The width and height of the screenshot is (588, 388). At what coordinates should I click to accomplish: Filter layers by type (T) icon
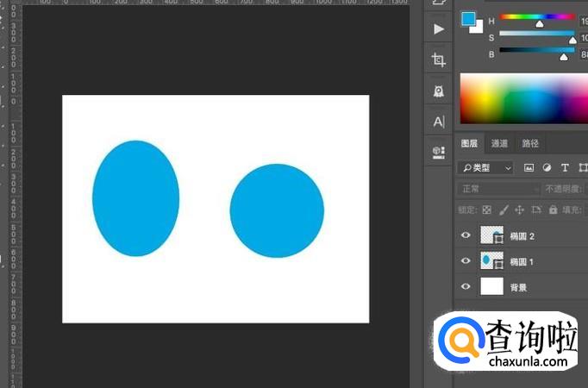click(x=565, y=168)
